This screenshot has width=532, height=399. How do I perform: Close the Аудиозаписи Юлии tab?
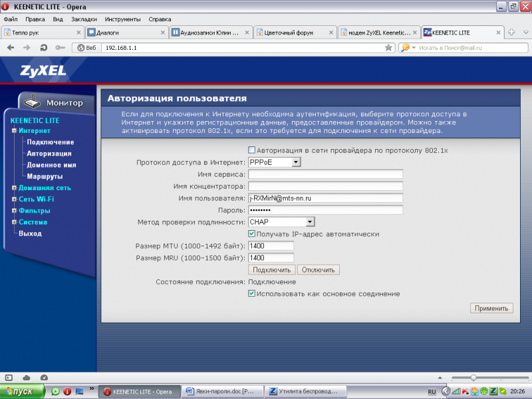click(247, 33)
